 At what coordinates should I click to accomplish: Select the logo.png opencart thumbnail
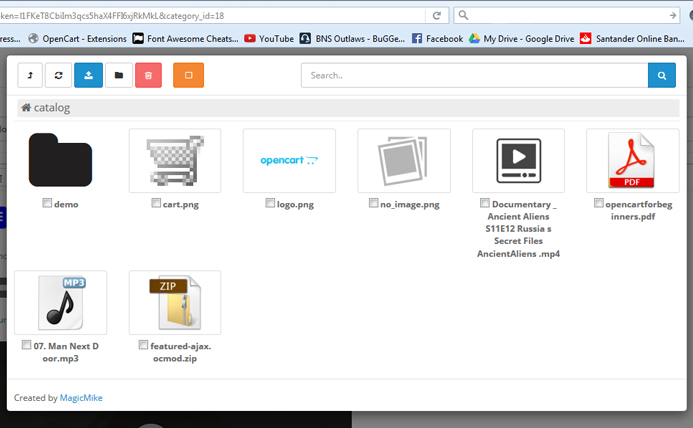[289, 160]
